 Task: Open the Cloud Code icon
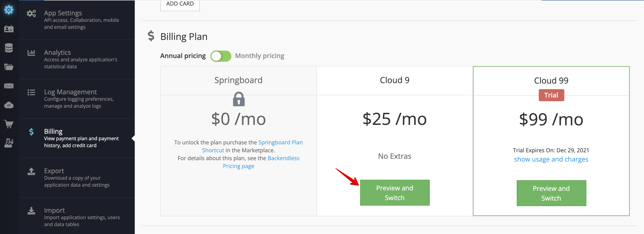[x=9, y=105]
